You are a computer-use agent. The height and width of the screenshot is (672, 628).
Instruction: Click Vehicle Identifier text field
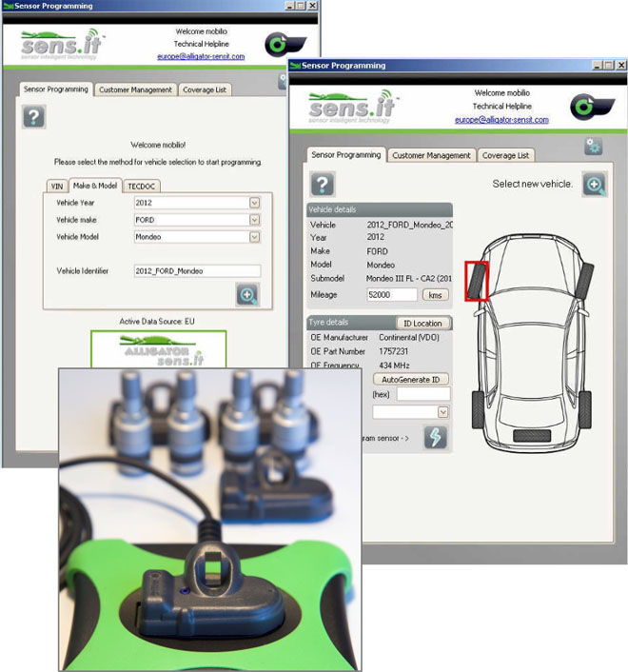click(x=197, y=271)
